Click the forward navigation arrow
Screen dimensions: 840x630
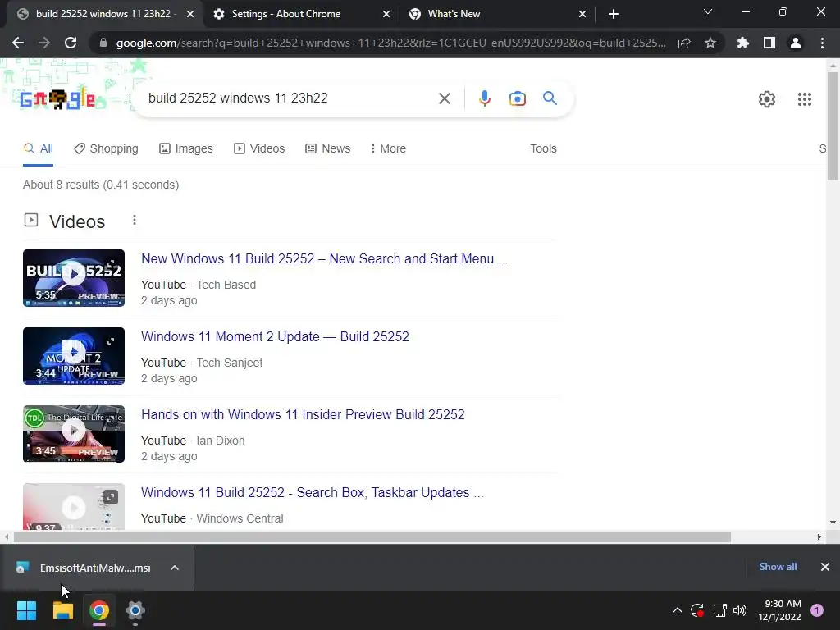[44, 43]
